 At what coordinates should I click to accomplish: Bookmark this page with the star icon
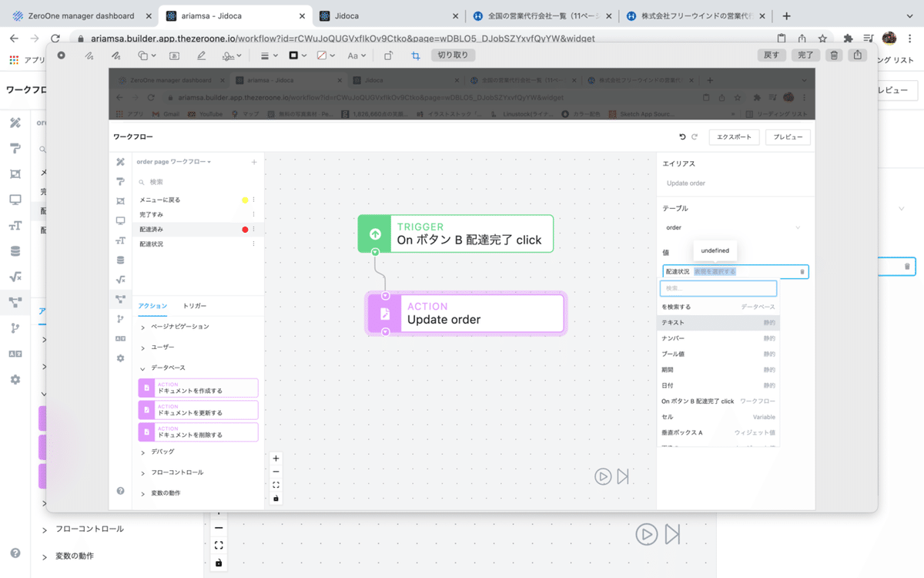point(822,38)
